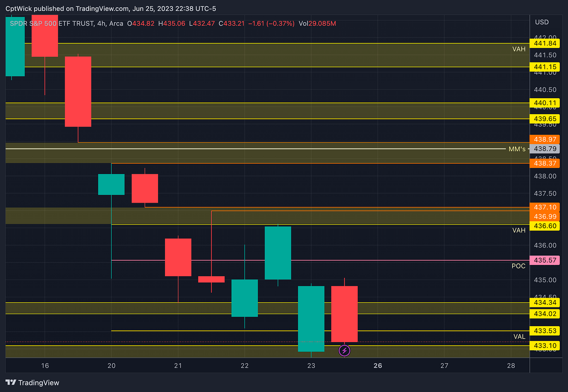Image resolution: width=568 pixels, height=392 pixels.
Task: Click the 440.50 axis tick label
Action: 545,90
